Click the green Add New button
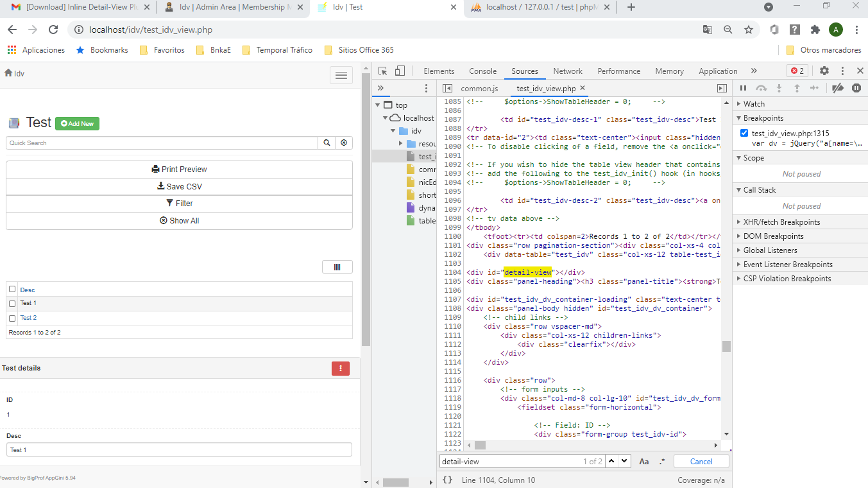This screenshot has width=868, height=488. (x=77, y=123)
